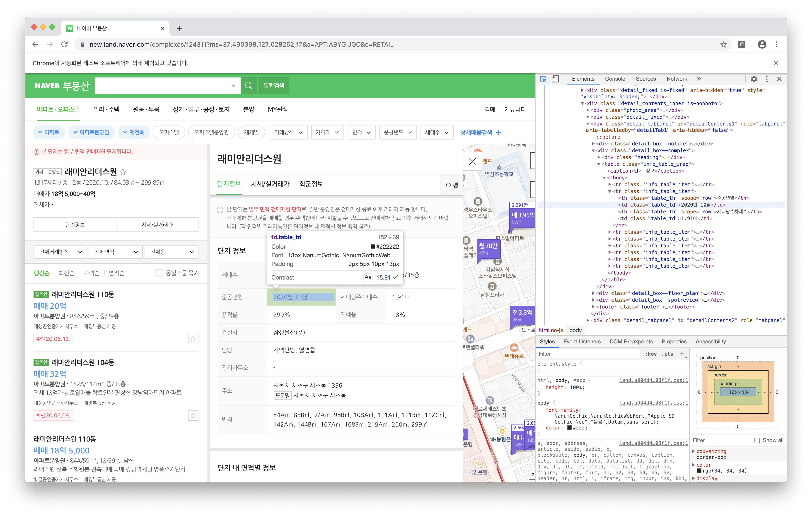This screenshot has width=812, height=516.
Task: Sort listings by 가격순
Action: pos(91,273)
